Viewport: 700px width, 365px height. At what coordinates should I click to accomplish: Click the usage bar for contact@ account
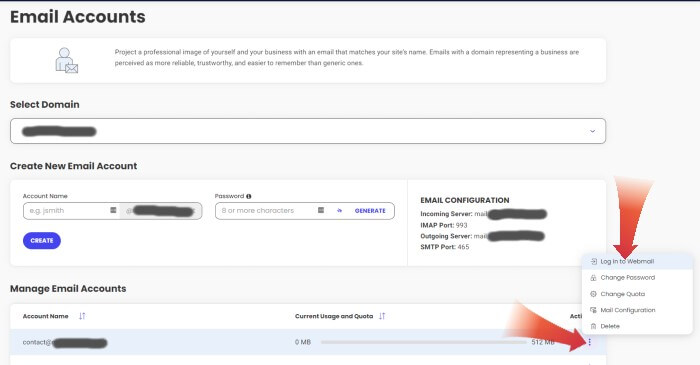tap(423, 342)
